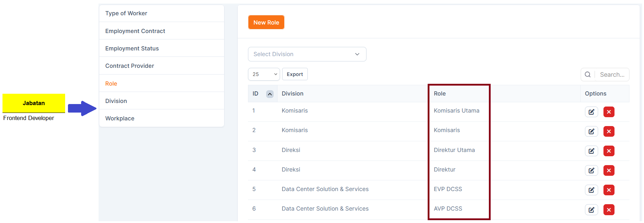
Task: Click edit icon for Direktur Utama
Action: 591,151
